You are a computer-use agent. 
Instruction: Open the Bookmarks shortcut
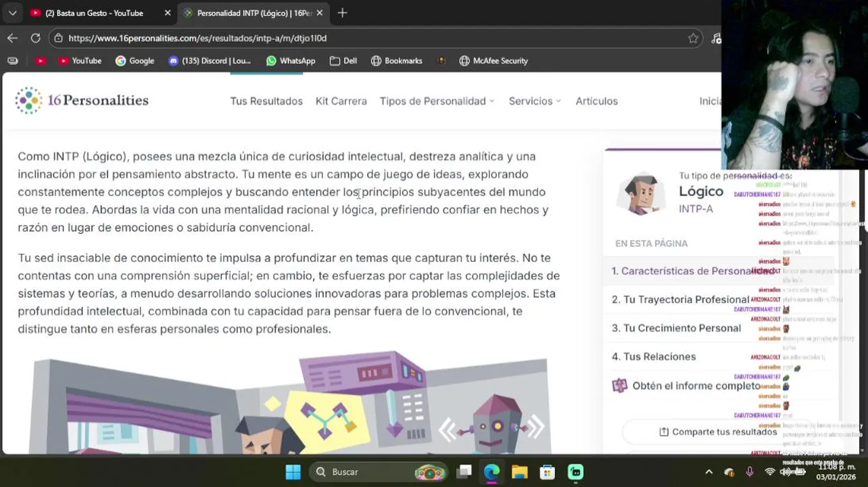click(397, 61)
